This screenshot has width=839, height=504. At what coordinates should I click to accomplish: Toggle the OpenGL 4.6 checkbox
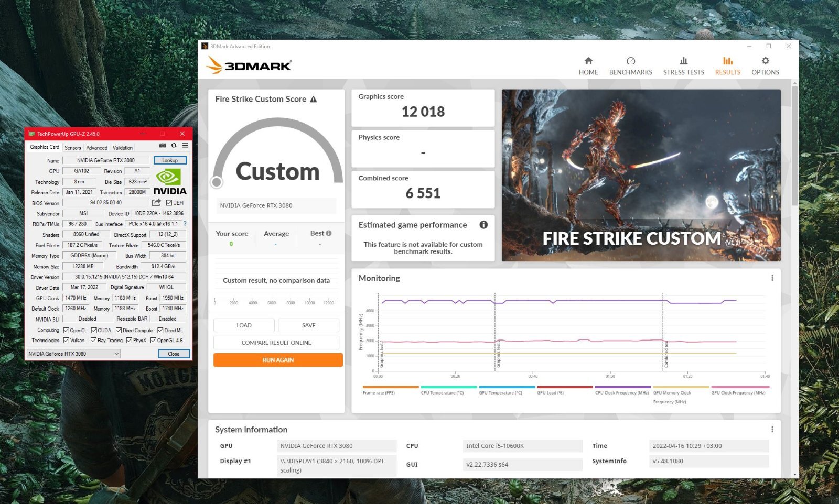[153, 340]
